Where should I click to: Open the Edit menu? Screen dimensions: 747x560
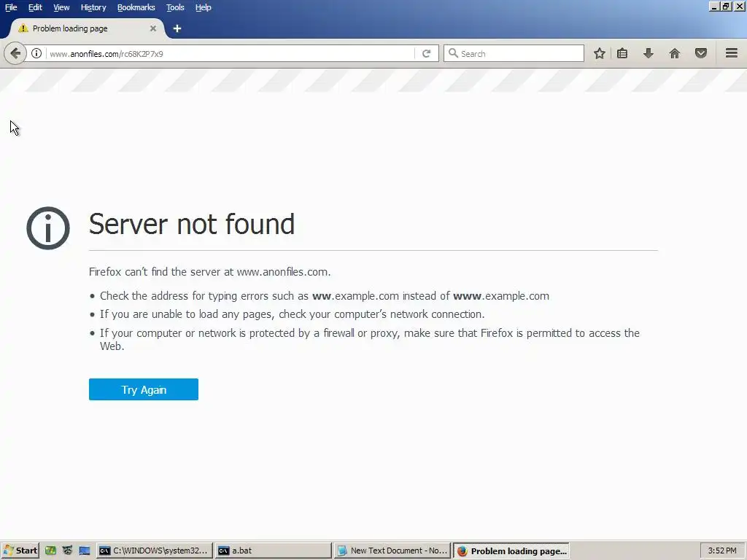[35, 7]
